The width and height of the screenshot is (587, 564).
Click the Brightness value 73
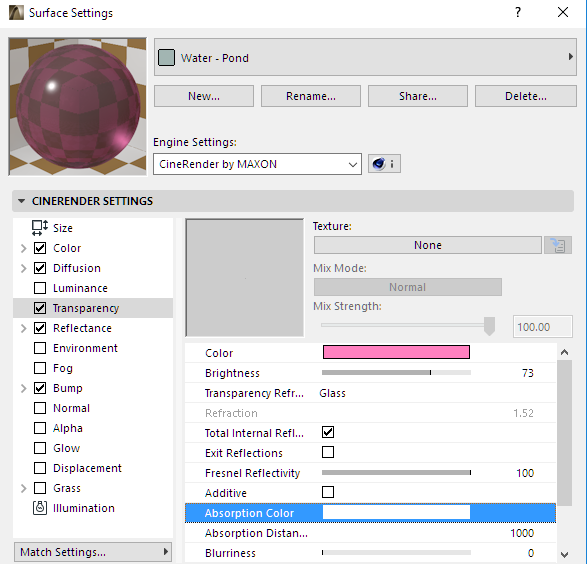click(528, 373)
